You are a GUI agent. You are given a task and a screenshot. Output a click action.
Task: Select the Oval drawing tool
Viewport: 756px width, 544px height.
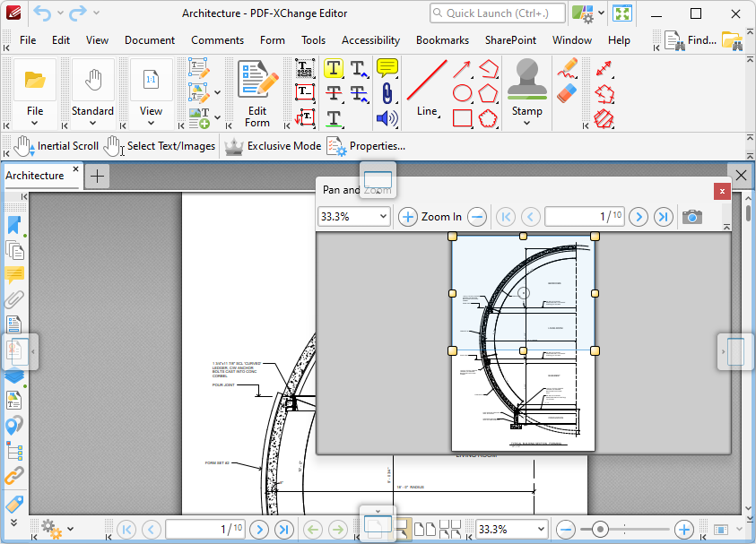tap(461, 92)
